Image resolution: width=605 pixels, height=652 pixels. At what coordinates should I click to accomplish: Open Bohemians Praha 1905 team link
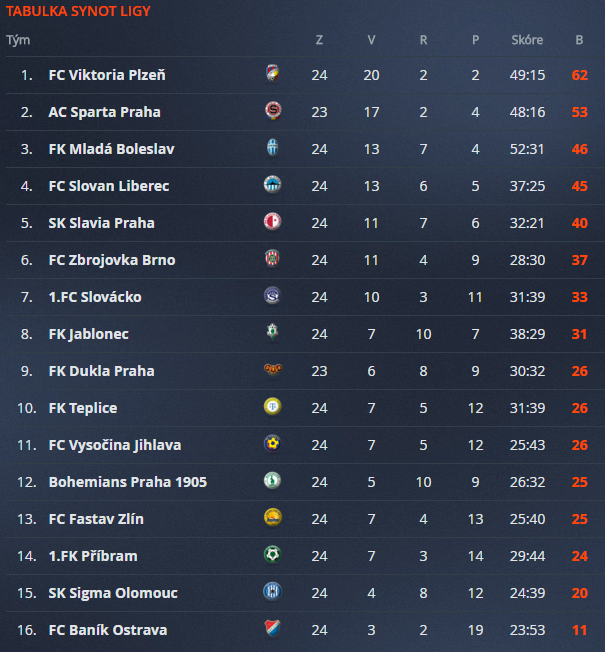128,482
